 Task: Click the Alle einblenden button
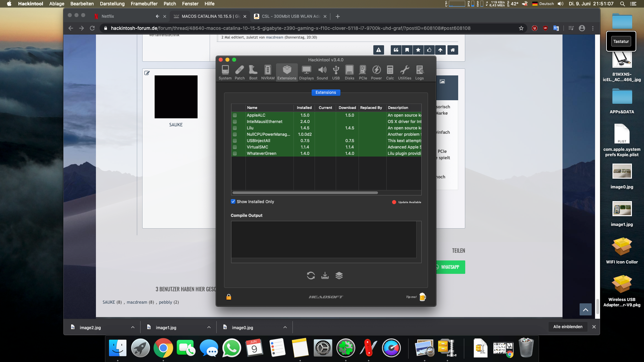click(568, 327)
